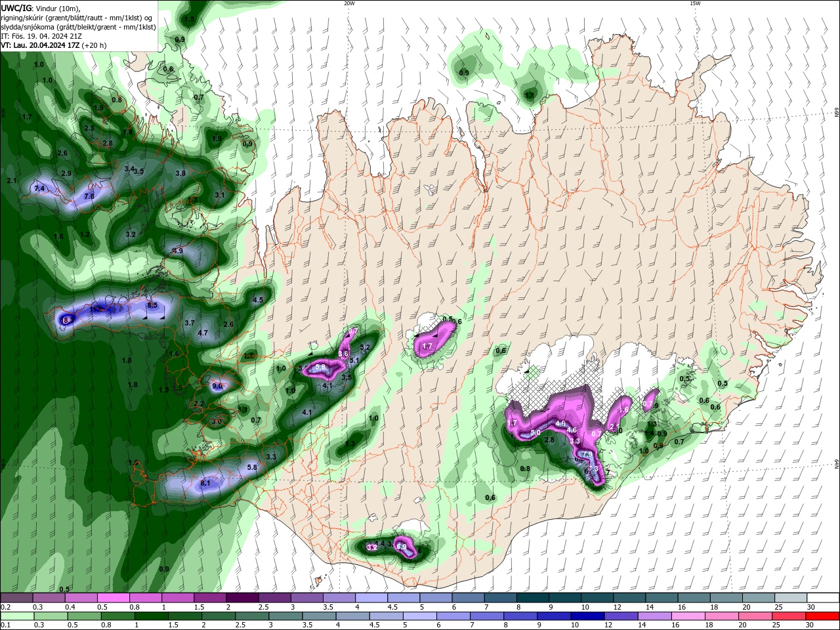The image size is (840, 630).
Task: Click the '1.2' precipitation value
Action: coord(85,234)
